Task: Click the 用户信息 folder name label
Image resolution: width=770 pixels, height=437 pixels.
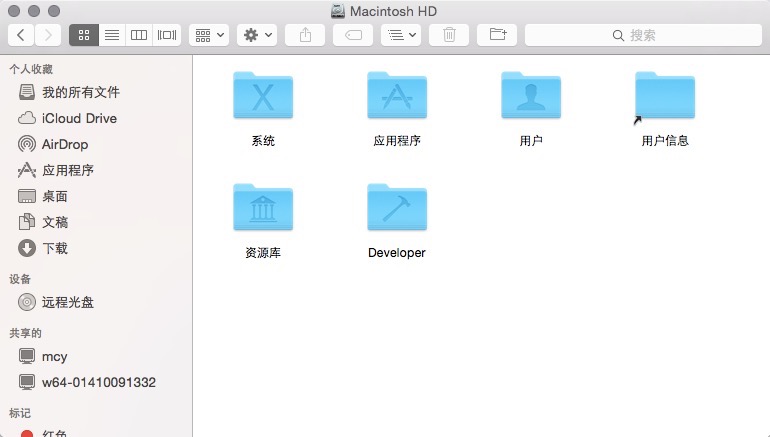Action: tap(665, 141)
